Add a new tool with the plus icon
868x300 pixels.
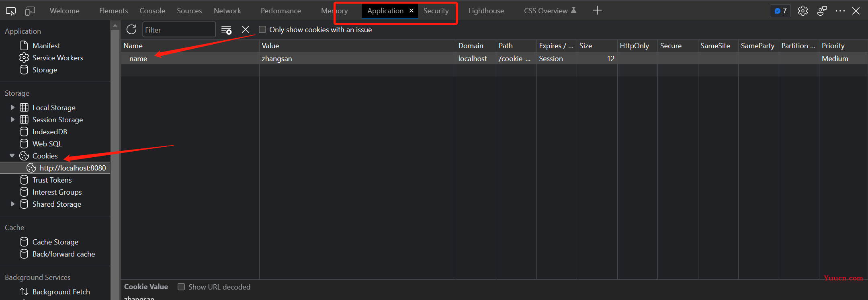tap(597, 10)
